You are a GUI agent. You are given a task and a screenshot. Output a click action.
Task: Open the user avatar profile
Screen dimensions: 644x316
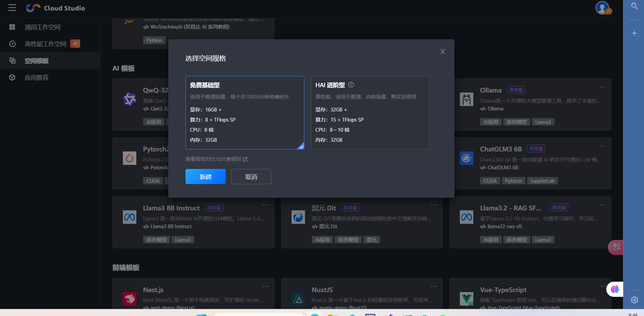tap(602, 8)
